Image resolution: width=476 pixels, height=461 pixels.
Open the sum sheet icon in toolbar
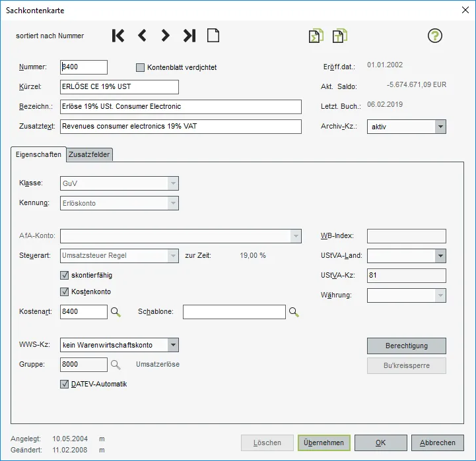[316, 36]
